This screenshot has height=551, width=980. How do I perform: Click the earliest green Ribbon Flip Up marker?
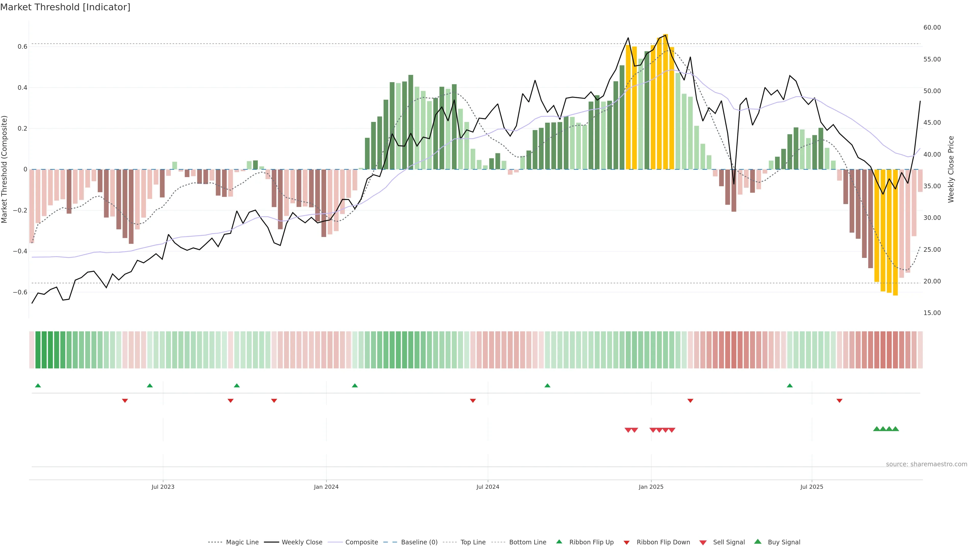38,386
